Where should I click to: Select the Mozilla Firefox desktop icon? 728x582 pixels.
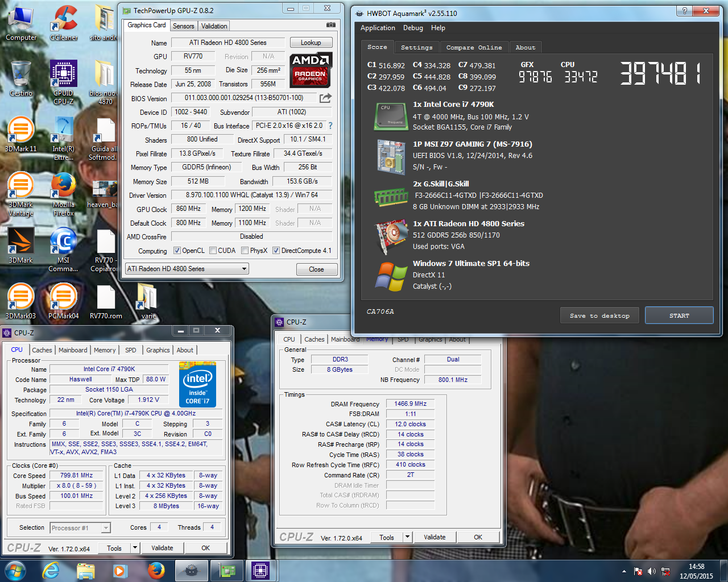point(64,194)
